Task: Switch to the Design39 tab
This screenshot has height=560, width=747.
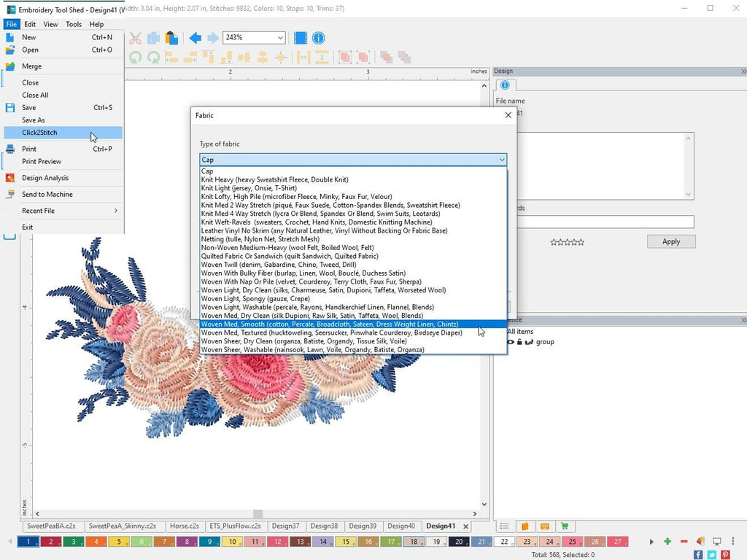Action: tap(363, 526)
